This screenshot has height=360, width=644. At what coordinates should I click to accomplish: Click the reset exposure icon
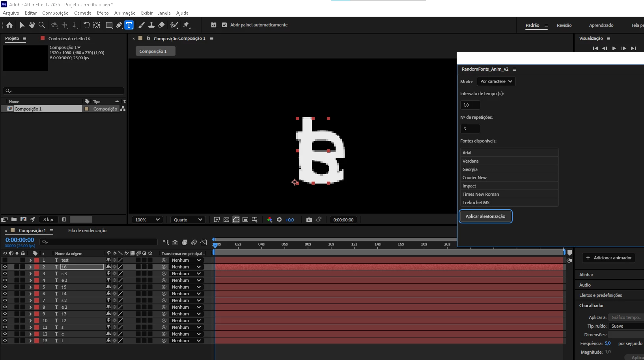point(279,219)
